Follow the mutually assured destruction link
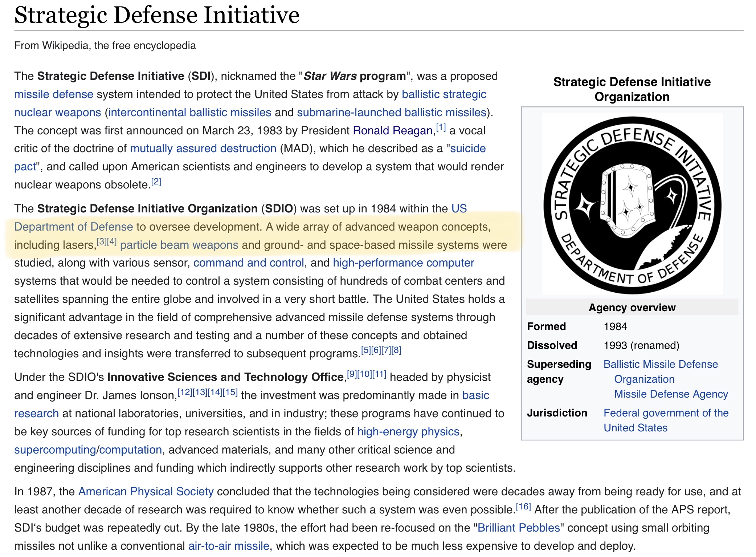This screenshot has width=756, height=557. click(x=203, y=149)
